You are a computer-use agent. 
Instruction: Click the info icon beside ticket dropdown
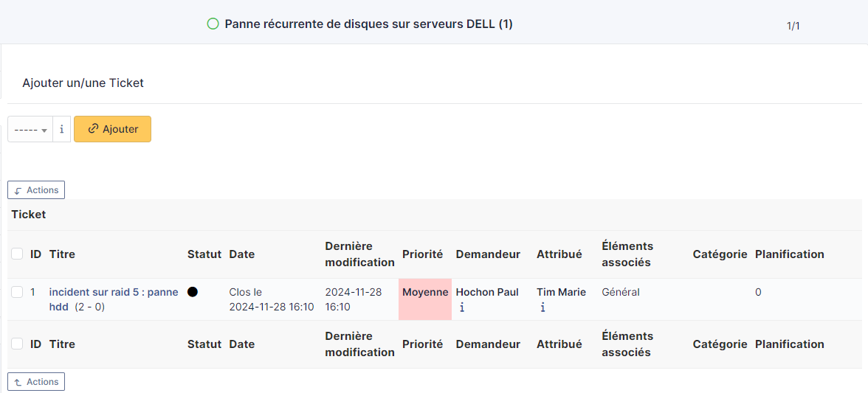61,129
